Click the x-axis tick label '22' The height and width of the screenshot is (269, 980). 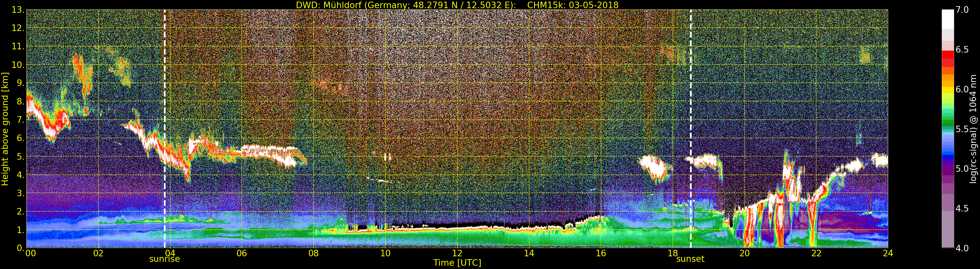(x=816, y=253)
